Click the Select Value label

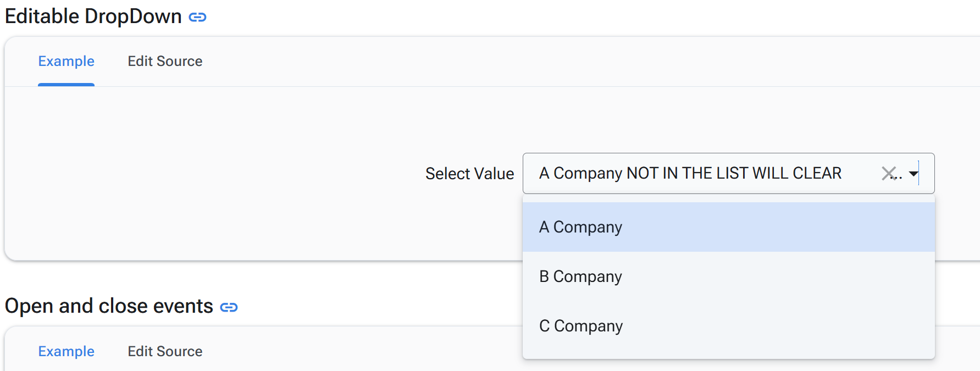[x=469, y=173]
